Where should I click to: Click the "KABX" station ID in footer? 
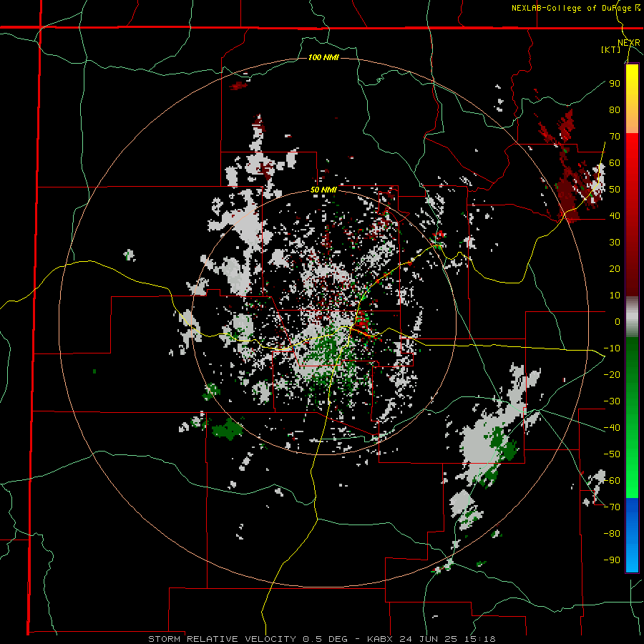381,639
